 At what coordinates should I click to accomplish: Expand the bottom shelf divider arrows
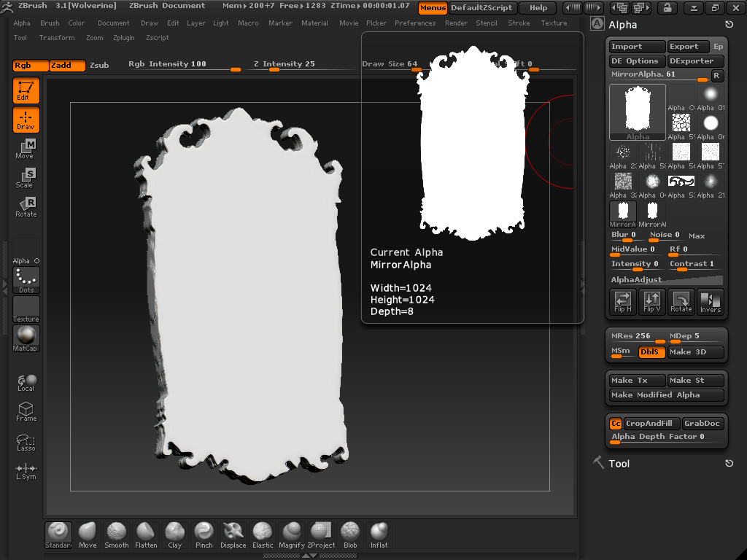coord(309,556)
